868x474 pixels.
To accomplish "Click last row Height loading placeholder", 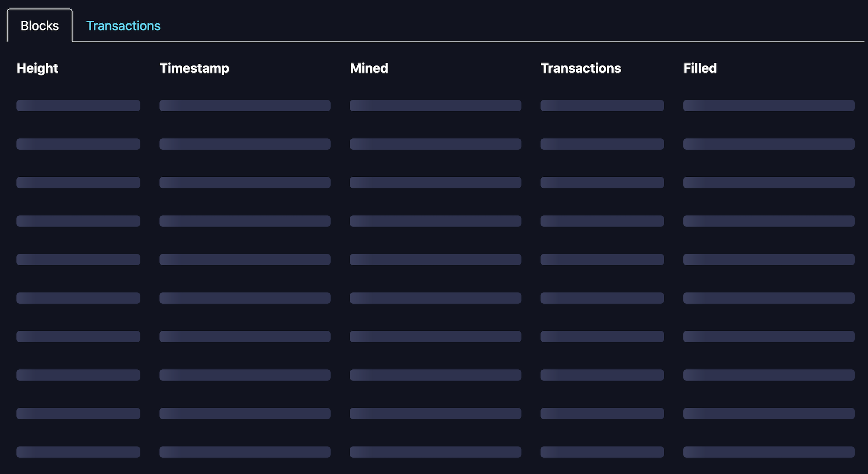I will tap(78, 452).
